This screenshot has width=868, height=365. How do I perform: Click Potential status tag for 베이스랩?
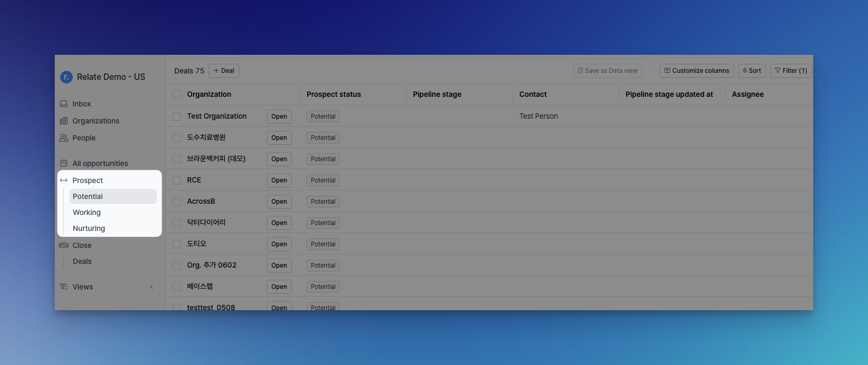point(323,287)
